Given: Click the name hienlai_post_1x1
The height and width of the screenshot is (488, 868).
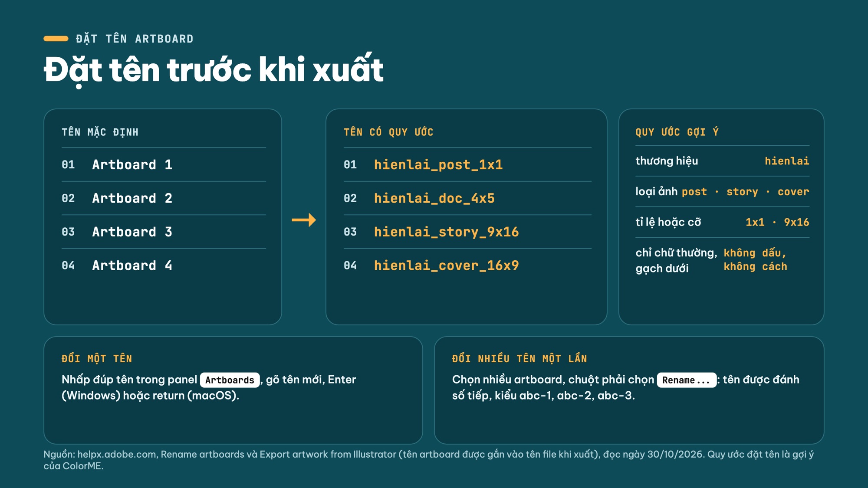Looking at the screenshot, I should [438, 165].
